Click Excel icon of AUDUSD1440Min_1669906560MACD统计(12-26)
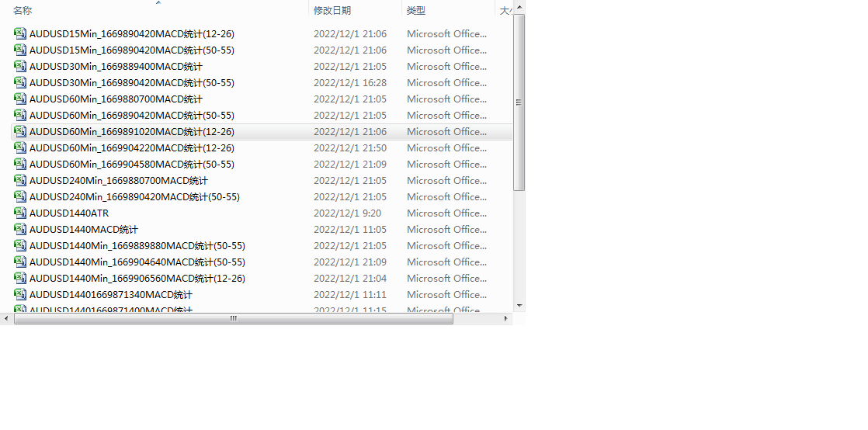The height and width of the screenshot is (430, 868). tap(20, 278)
